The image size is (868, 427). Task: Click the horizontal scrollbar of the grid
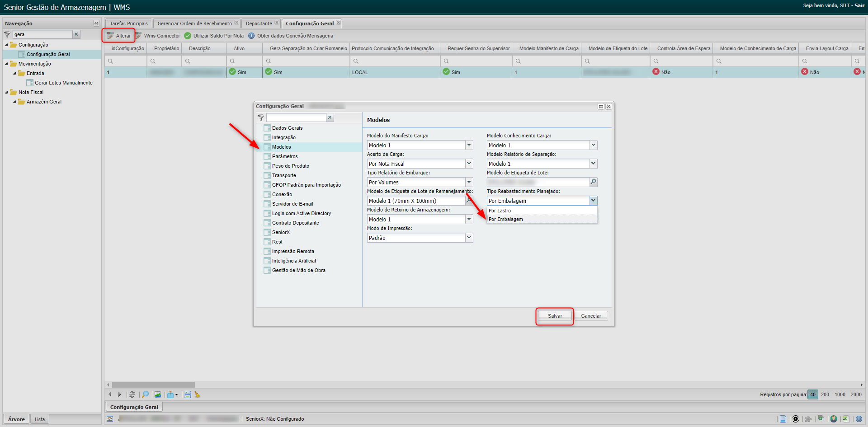(153, 385)
